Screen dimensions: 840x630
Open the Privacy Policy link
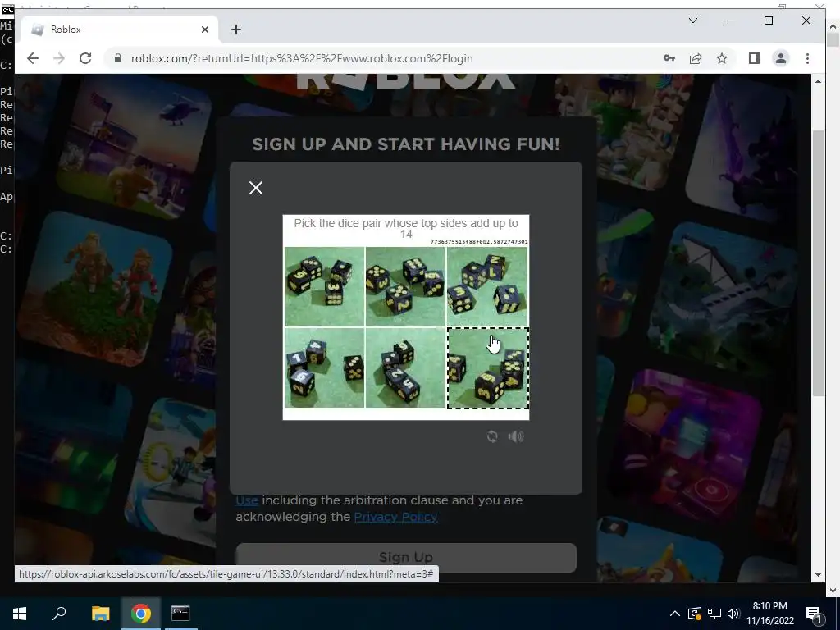pos(396,517)
